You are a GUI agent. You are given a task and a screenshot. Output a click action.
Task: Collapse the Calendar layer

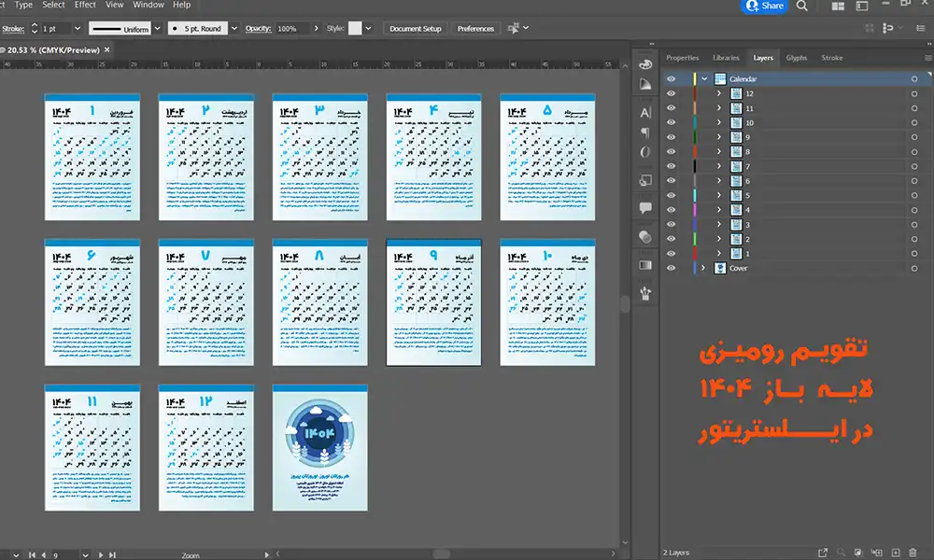coord(704,78)
